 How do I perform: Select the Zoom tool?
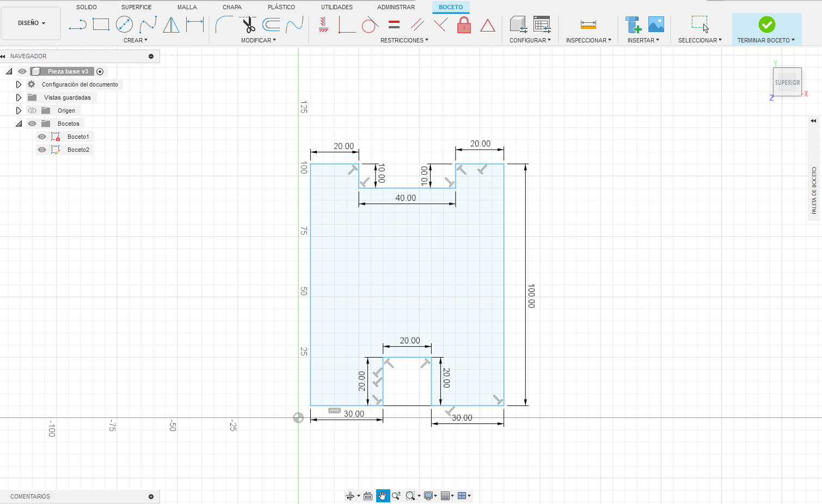396,496
